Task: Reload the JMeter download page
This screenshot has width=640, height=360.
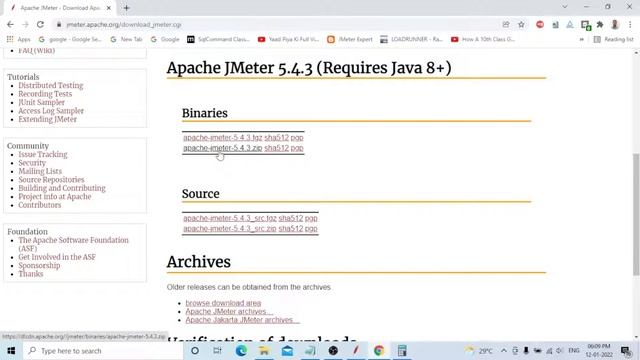Action: (40, 24)
